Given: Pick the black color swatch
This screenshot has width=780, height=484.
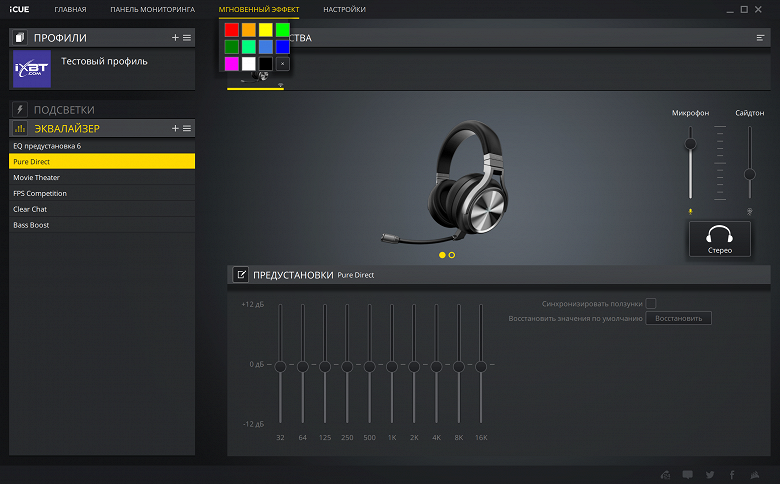Looking at the screenshot, I should click(x=266, y=64).
